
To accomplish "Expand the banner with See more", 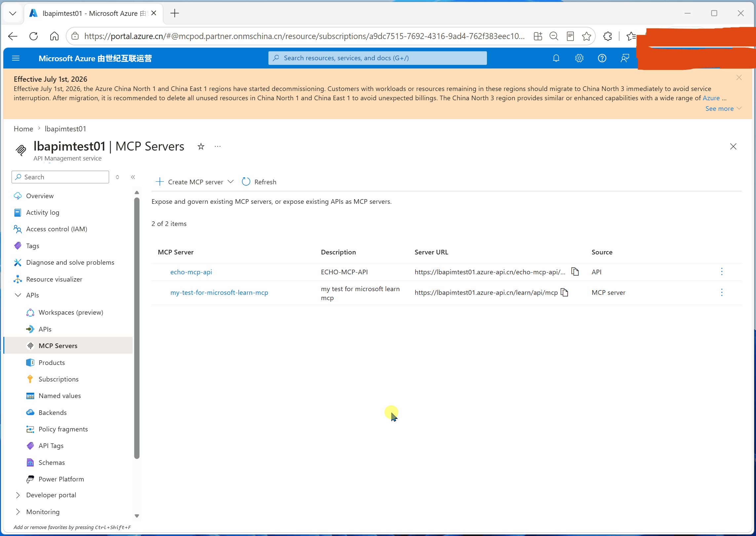I will [x=724, y=109].
